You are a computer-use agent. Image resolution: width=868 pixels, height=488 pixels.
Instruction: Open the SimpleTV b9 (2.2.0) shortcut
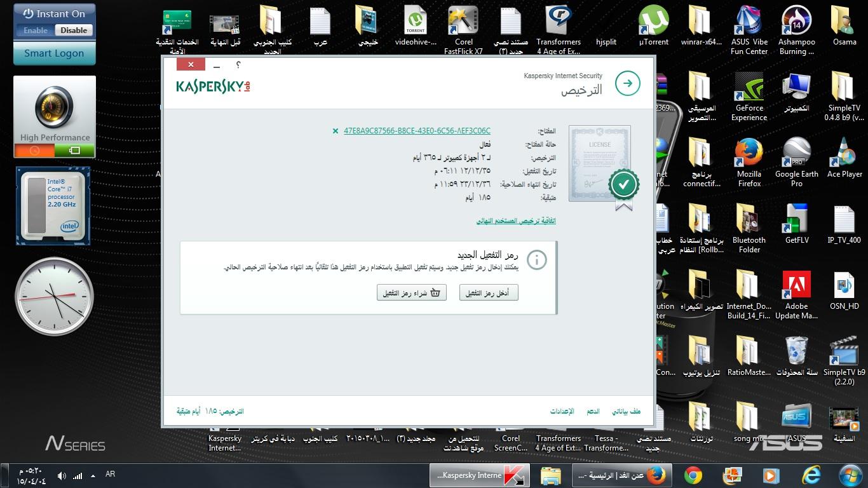844,361
